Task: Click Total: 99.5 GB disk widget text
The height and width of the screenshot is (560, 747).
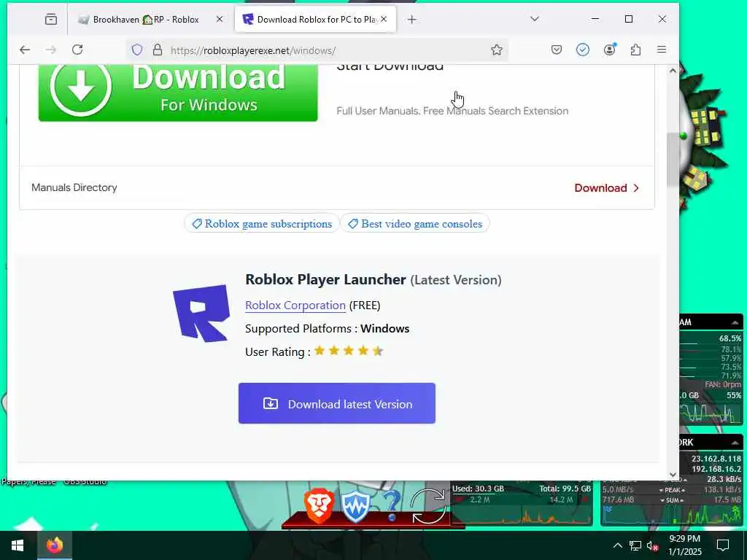Action: pyautogui.click(x=565, y=489)
